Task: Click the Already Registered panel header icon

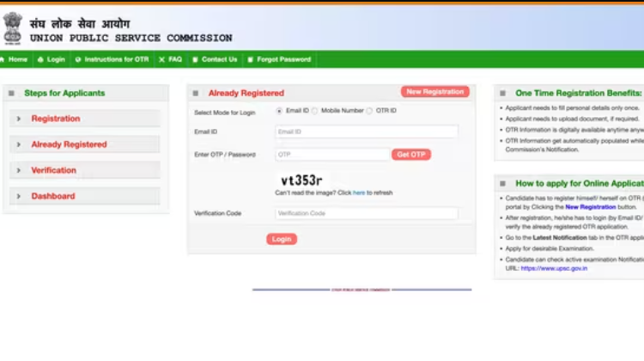Action: pos(196,94)
